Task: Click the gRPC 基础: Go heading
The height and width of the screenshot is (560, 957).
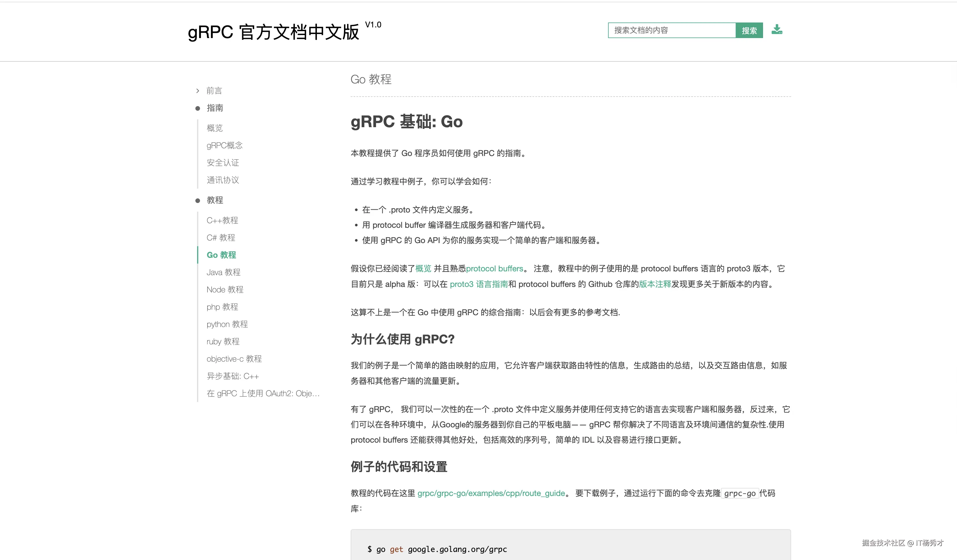Action: coord(407,122)
